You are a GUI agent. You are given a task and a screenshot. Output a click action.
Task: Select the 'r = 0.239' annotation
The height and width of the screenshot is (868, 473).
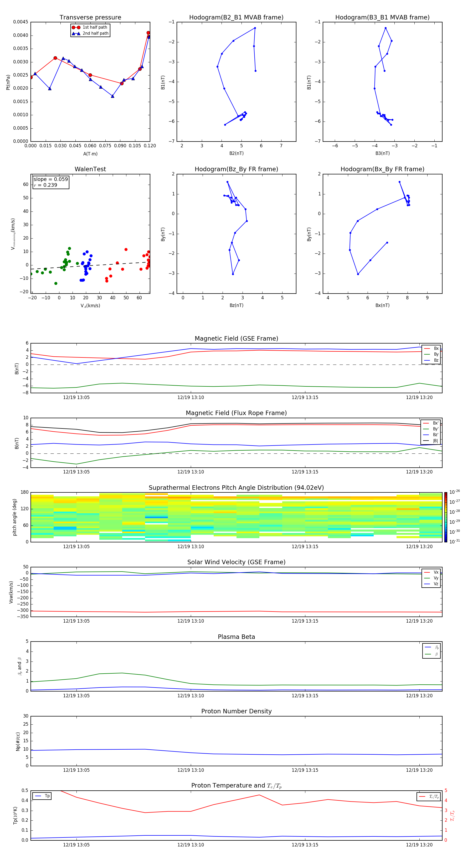click(x=45, y=185)
